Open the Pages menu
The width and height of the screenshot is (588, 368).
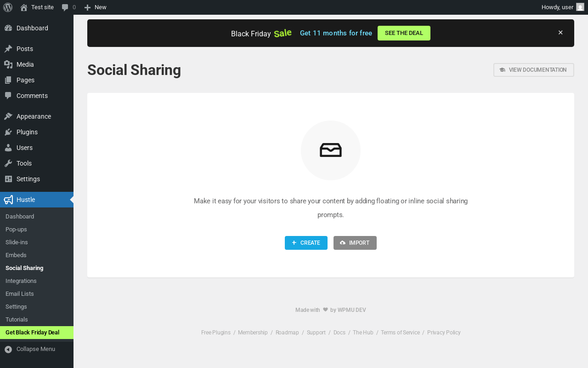pyautogui.click(x=37, y=80)
